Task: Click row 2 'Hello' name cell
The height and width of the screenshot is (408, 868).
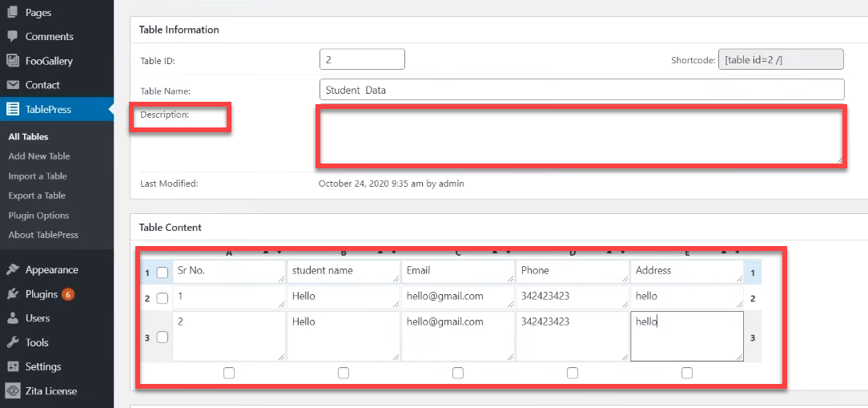Action: [x=344, y=297]
